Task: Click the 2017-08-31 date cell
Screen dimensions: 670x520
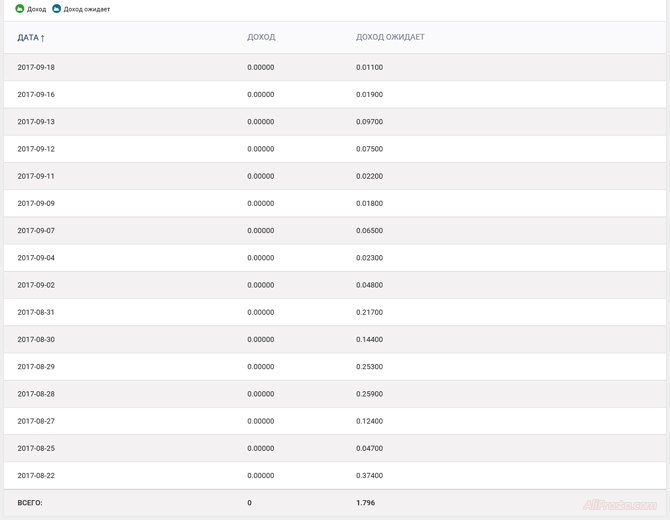Action: tap(36, 312)
